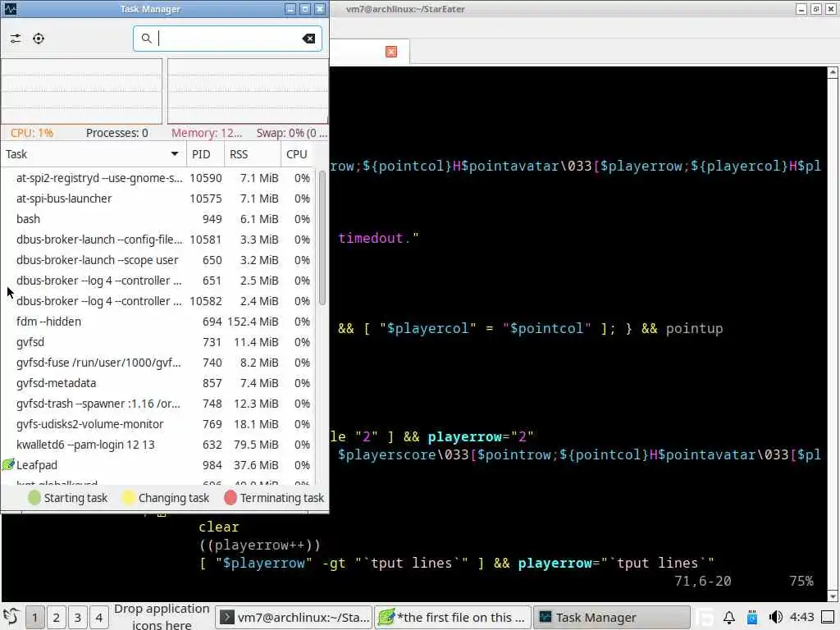The image size is (840, 630).
Task: Click the Leafpad process icon
Action: click(x=8, y=465)
